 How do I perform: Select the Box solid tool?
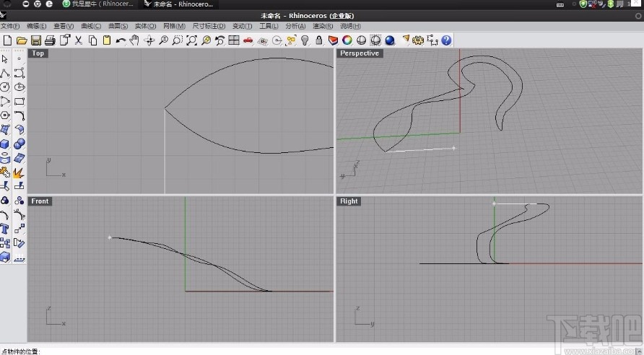(x=5, y=144)
